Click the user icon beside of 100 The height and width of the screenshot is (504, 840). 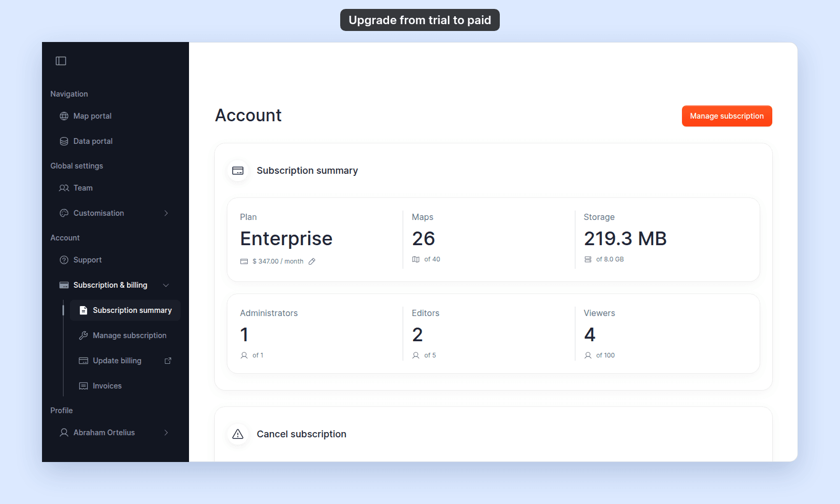(x=588, y=355)
